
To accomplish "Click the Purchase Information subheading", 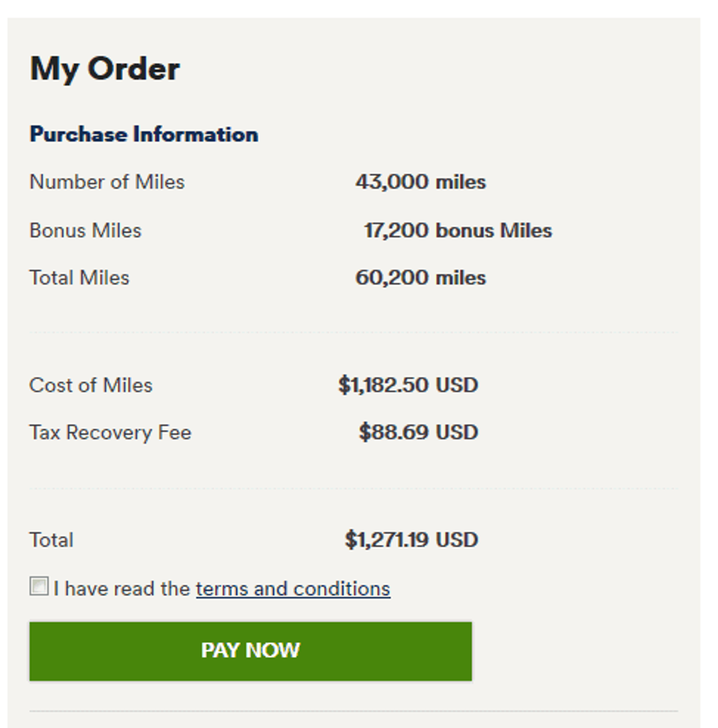I will (144, 135).
